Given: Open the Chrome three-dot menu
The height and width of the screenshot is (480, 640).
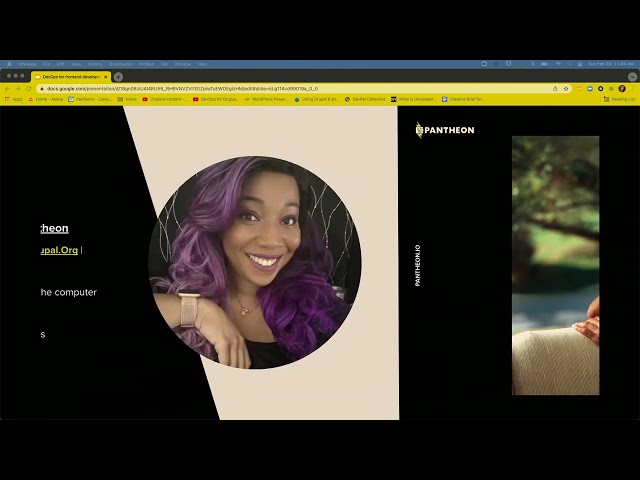Looking at the screenshot, I should point(632,88).
